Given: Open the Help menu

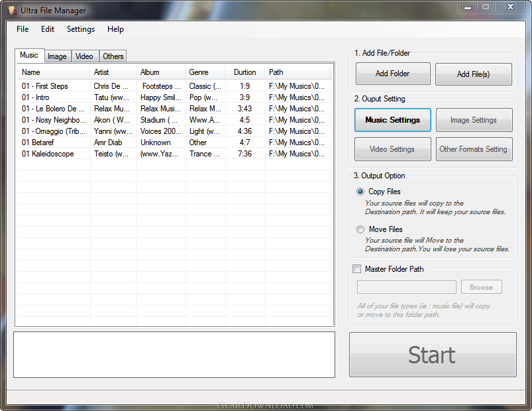Looking at the screenshot, I should pyautogui.click(x=115, y=29).
